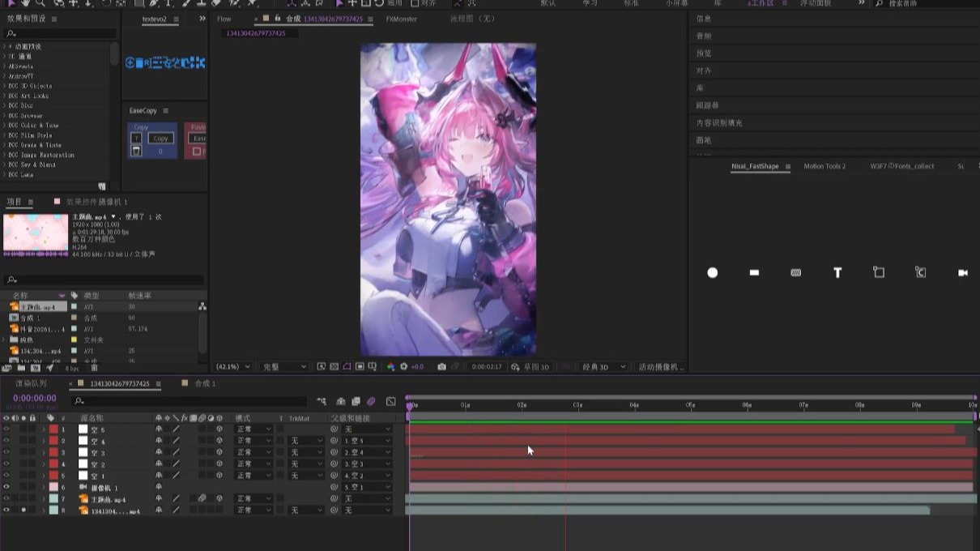Open blend mode dropdown for layer 空 5
This screenshot has width=980, height=551.
(254, 429)
